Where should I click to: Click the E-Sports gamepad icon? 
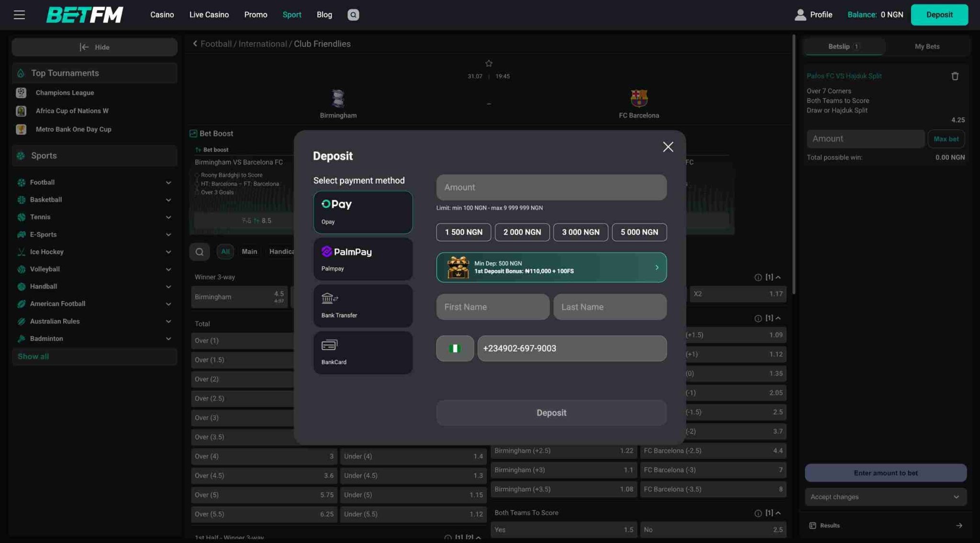21,235
